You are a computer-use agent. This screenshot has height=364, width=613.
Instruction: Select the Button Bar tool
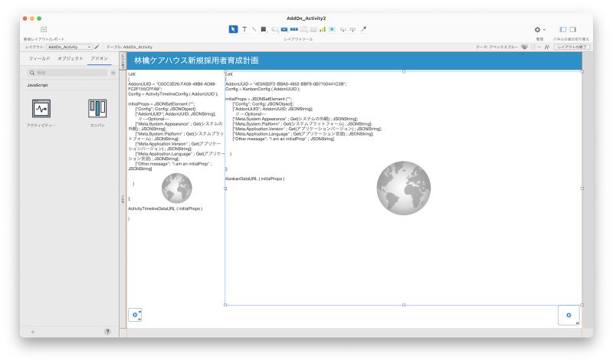coord(294,29)
